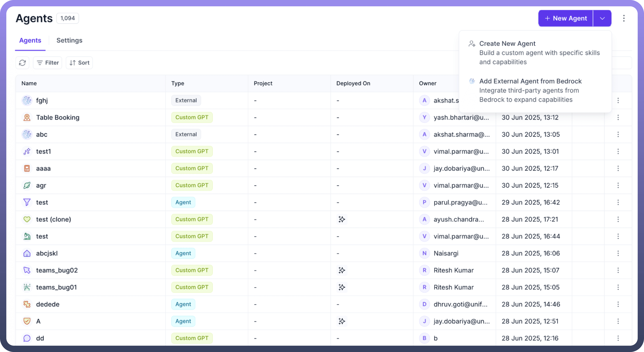This screenshot has width=644, height=352.
Task: Click the brain icon next to fghj
Action: (27, 100)
